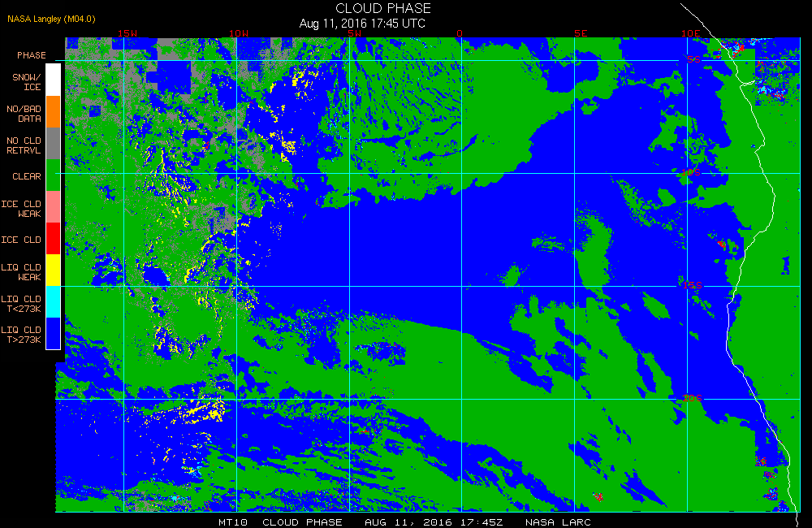The image size is (812, 528).
Task: Click the 10E longitude label
Action: 691,33
